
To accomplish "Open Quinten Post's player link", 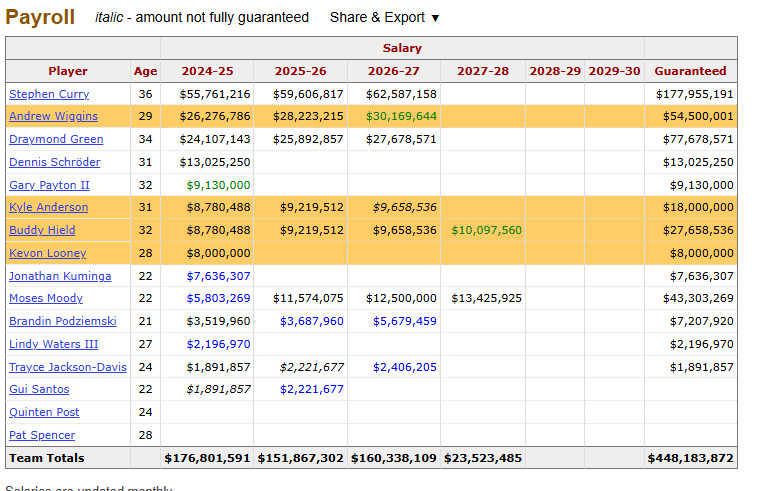I will [x=44, y=412].
